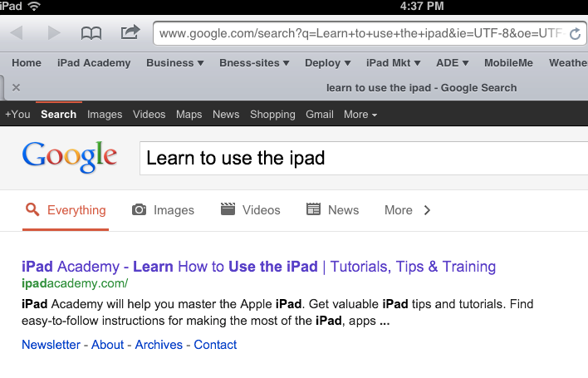
Task: Open the Archives sitelink
Action: click(x=159, y=345)
